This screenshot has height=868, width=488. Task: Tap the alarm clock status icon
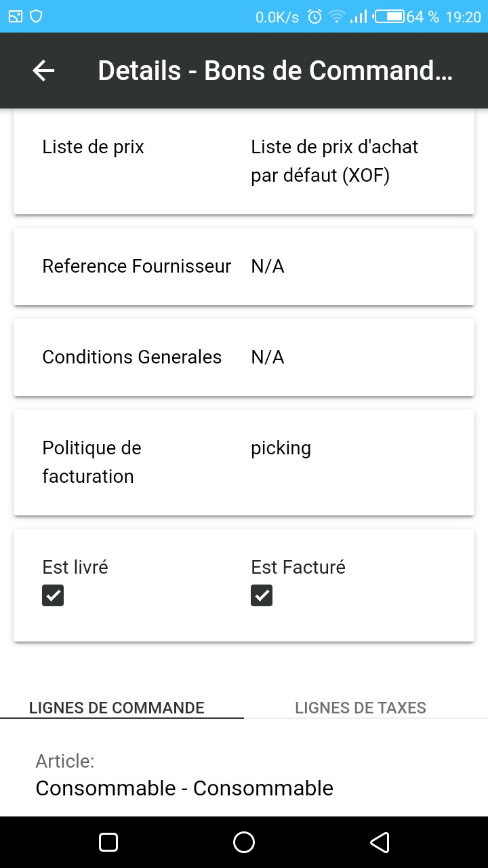[314, 17]
